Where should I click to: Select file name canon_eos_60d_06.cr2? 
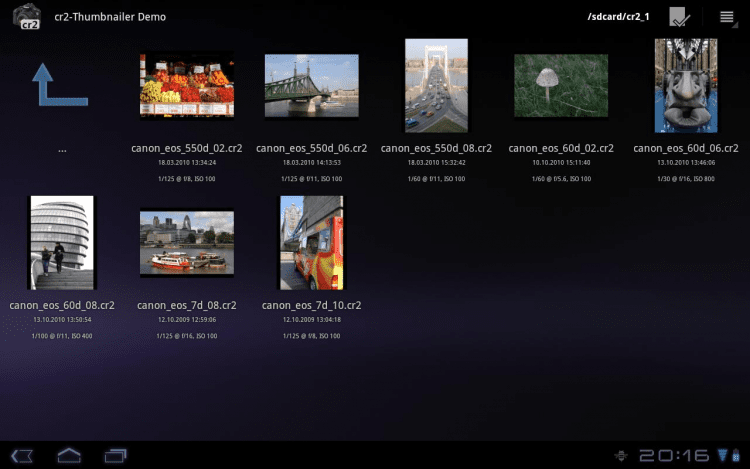pyautogui.click(x=686, y=148)
